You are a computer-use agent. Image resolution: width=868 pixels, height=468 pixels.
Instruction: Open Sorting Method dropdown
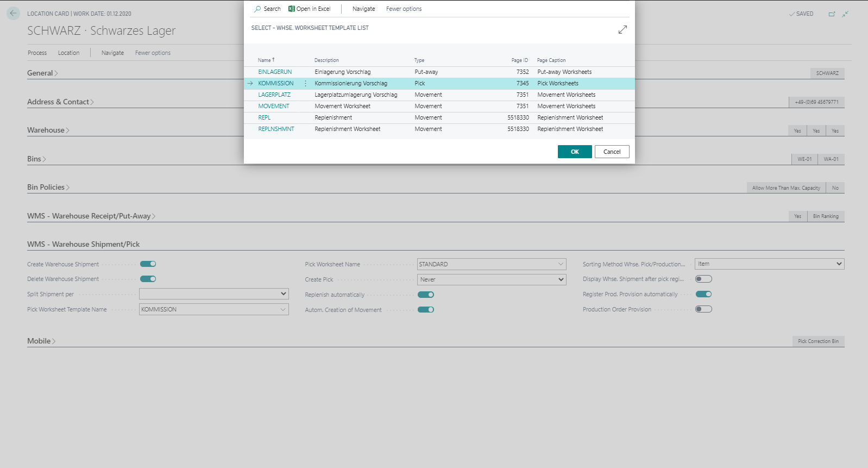(770, 264)
